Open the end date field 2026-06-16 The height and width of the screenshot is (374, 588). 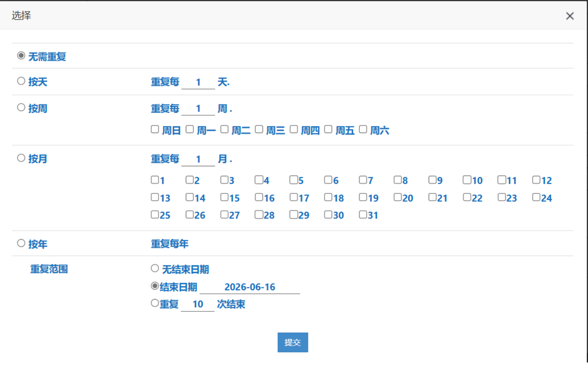coord(250,287)
